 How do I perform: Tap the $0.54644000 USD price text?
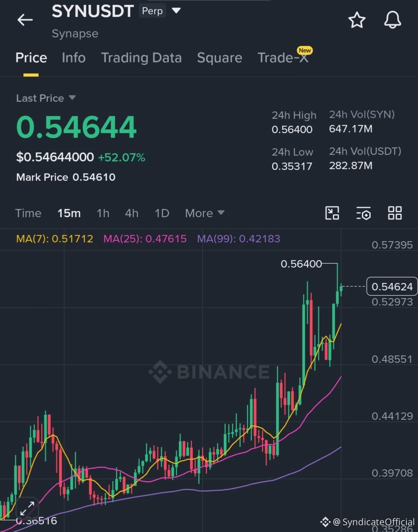(55, 157)
